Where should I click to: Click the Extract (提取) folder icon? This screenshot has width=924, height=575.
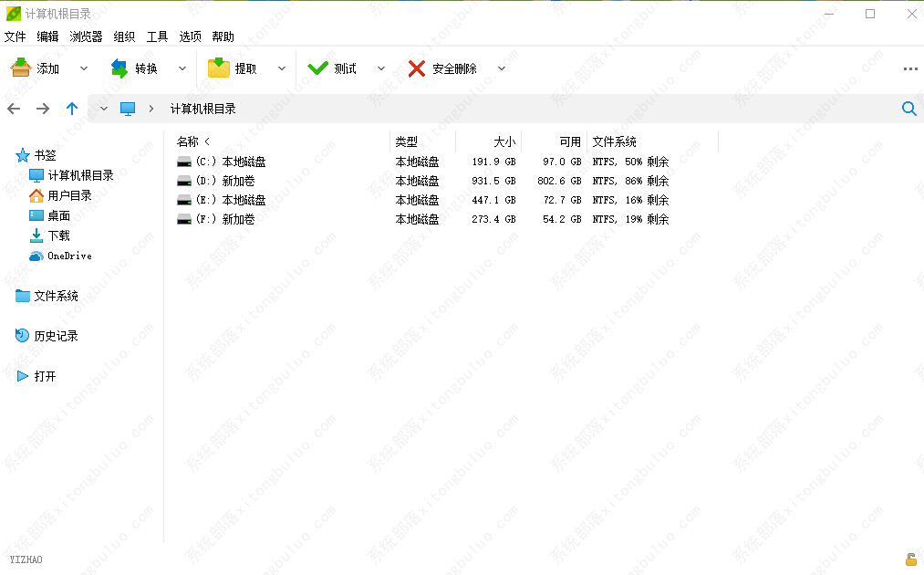coord(219,68)
